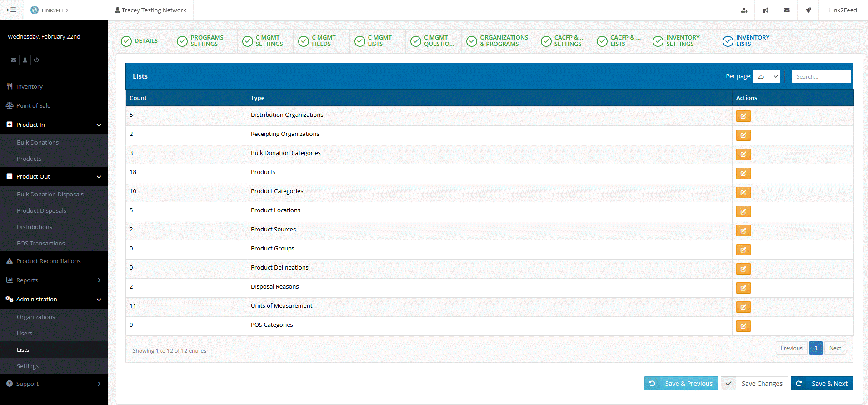Image resolution: width=868 pixels, height=405 pixels.
Task: Open the Per page dropdown
Action: click(x=766, y=77)
